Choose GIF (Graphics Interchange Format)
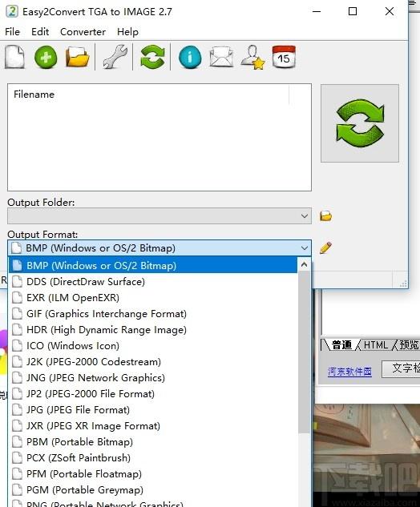Screen dimensions: 420x507 (152, 313)
